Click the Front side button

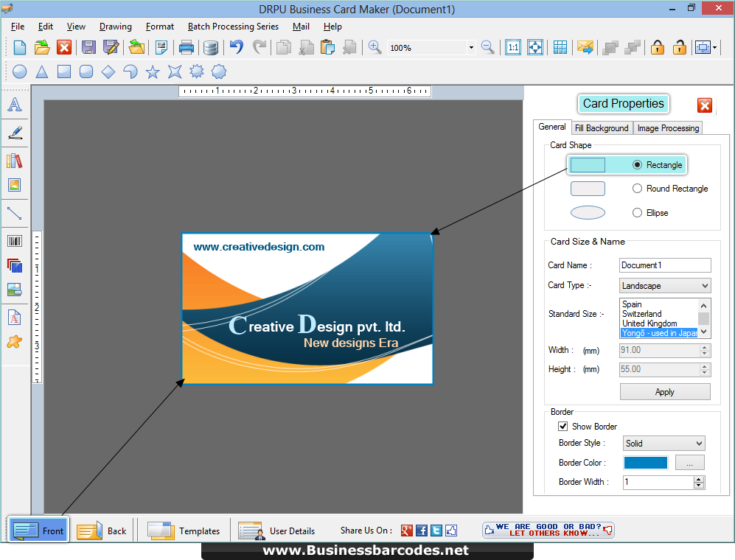pos(39,531)
